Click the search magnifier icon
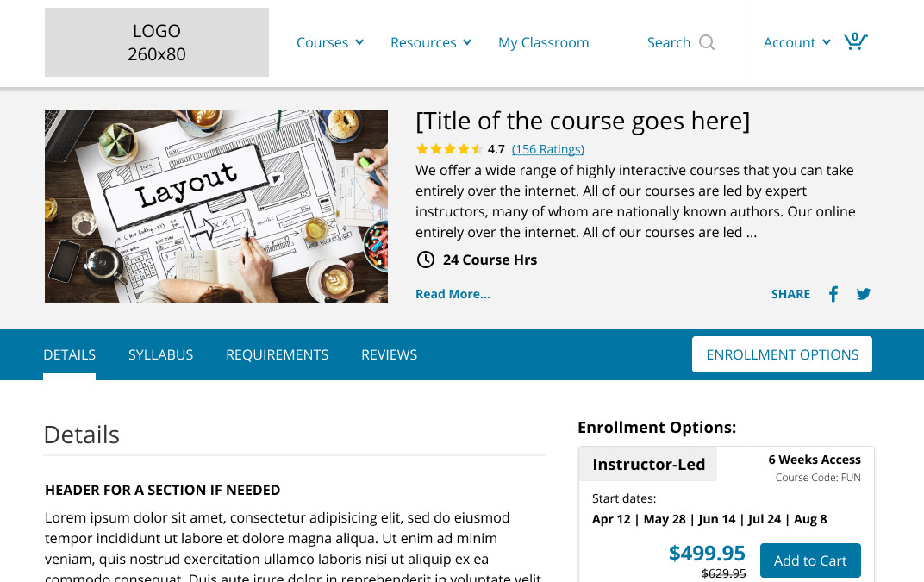 click(707, 42)
